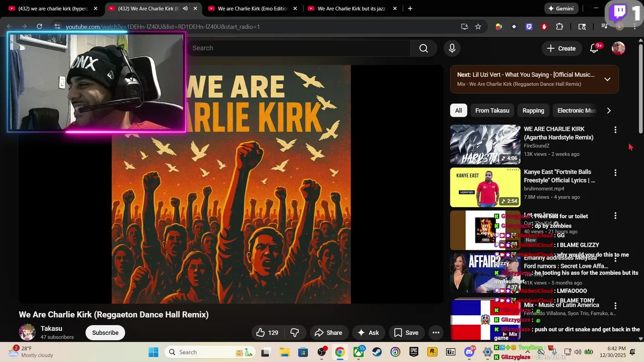This screenshot has width=644, height=362.
Task: Click the Create button
Action: click(561, 48)
